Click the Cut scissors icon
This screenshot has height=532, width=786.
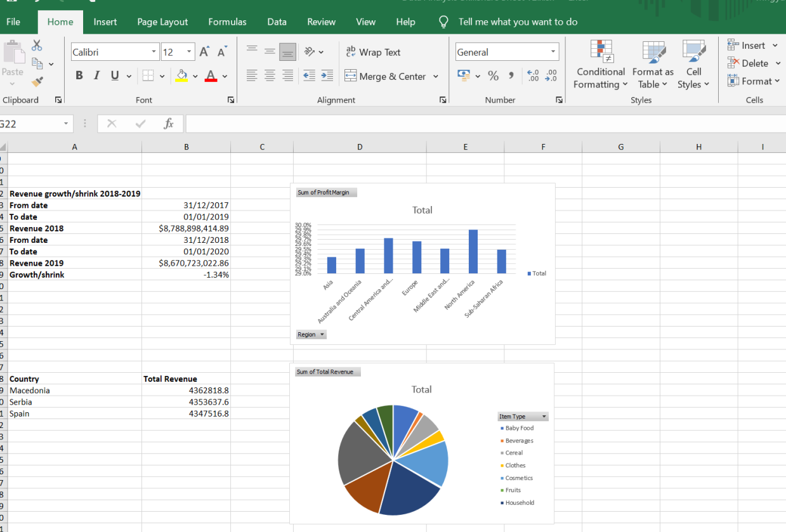(37, 46)
